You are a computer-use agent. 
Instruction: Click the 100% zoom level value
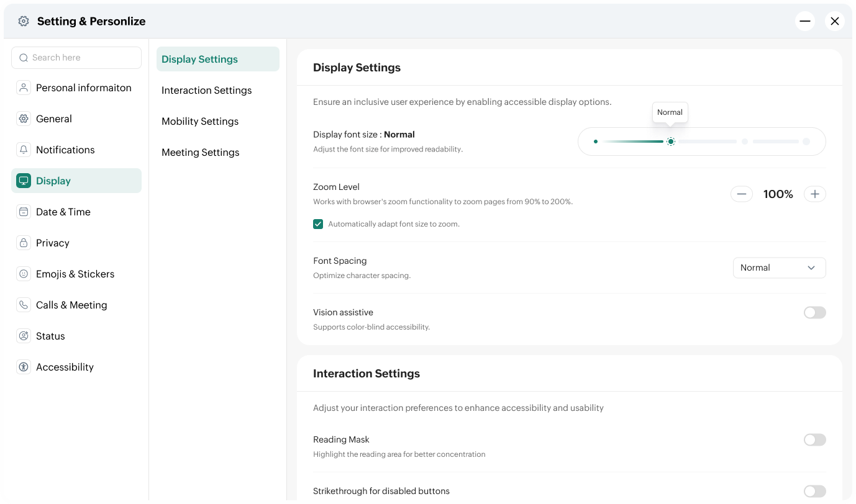778,194
